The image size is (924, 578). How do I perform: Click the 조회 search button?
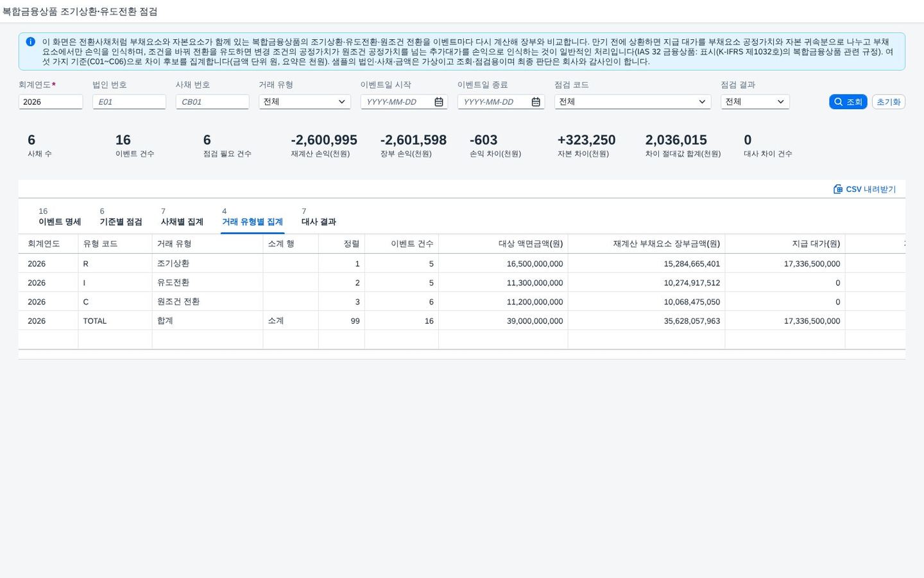[848, 102]
